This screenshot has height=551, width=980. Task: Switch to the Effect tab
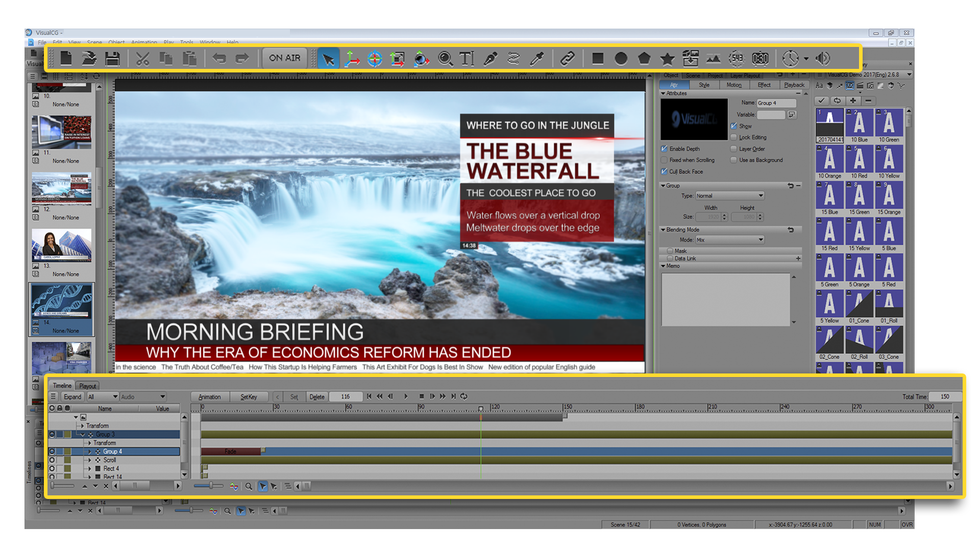tap(764, 85)
